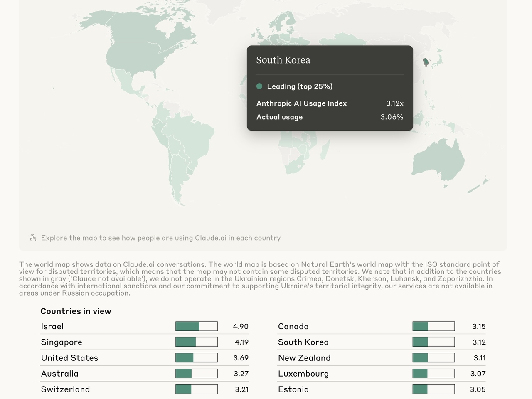Click the Canada entry in the country list

pyautogui.click(x=293, y=326)
